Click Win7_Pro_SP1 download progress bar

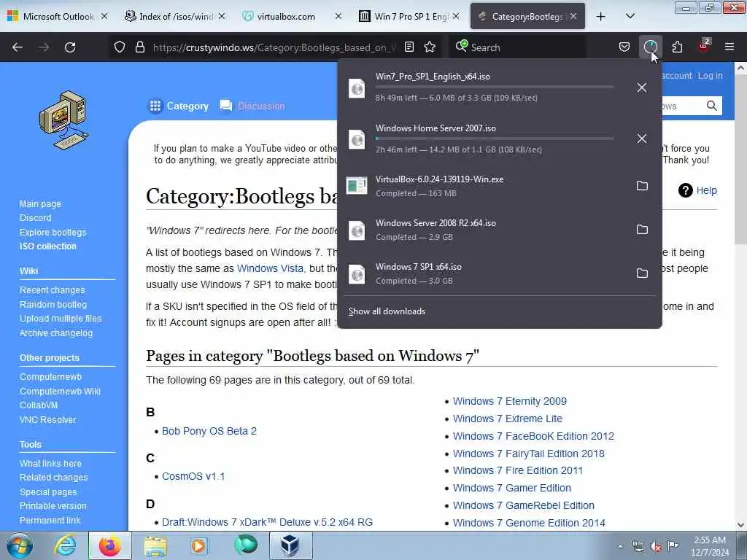(x=495, y=87)
